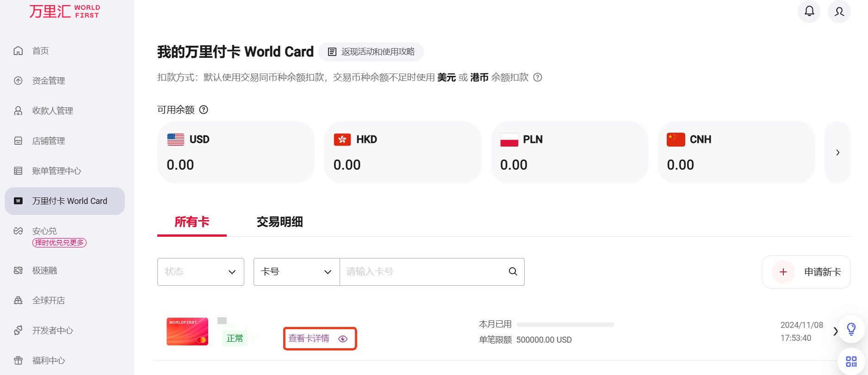
Task: Click the 正常 status badge
Action: coord(235,338)
